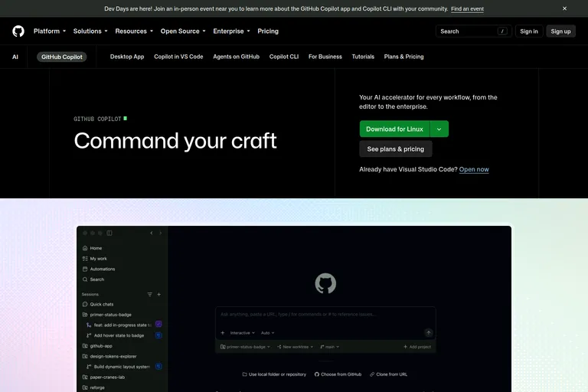Open Quick chats in the preview

pos(98,304)
